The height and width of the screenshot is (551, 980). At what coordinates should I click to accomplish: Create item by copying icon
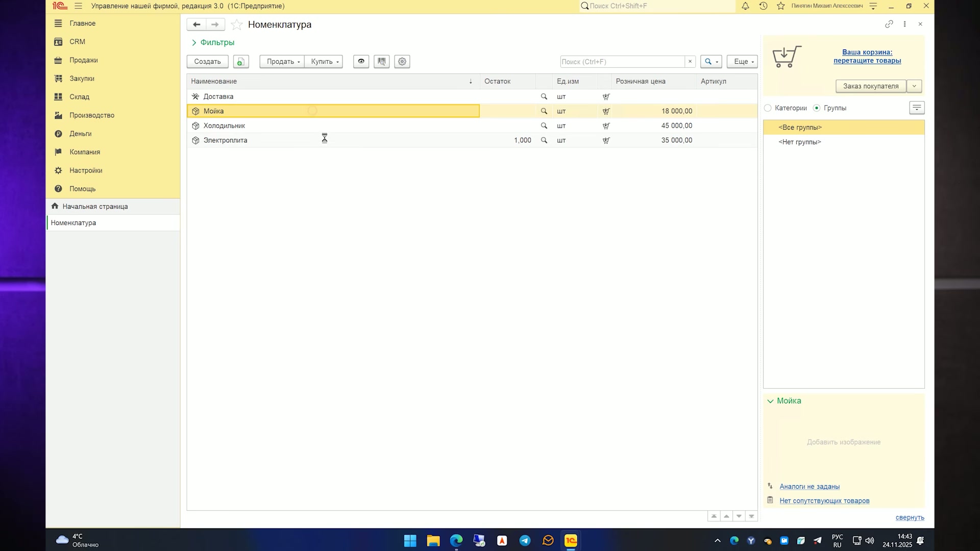pos(241,62)
